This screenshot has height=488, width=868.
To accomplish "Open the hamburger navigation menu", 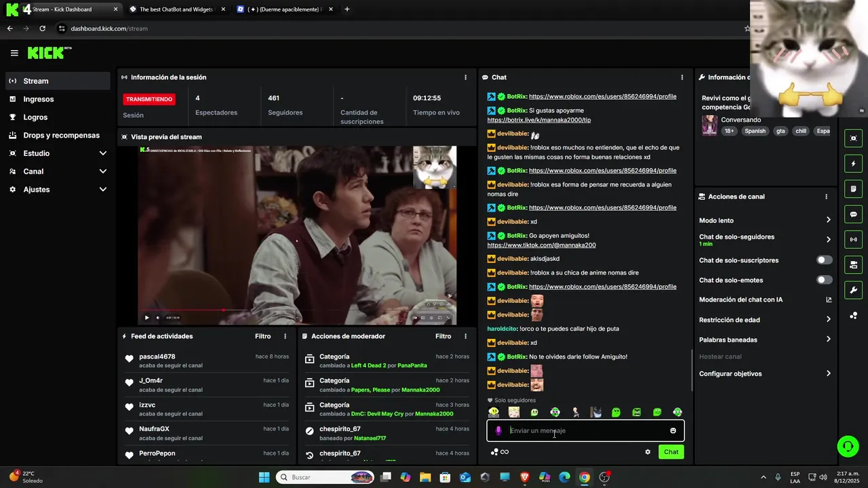I will 14,53.
